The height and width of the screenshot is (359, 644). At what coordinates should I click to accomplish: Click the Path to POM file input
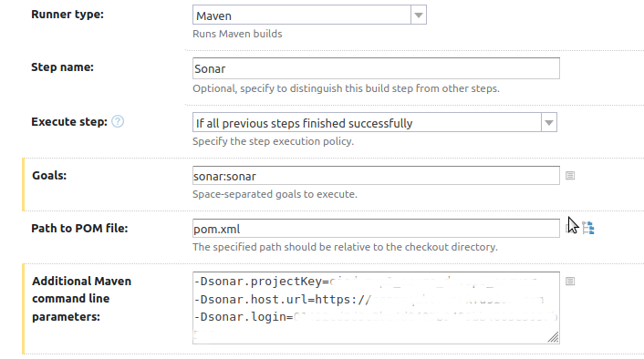(x=376, y=228)
